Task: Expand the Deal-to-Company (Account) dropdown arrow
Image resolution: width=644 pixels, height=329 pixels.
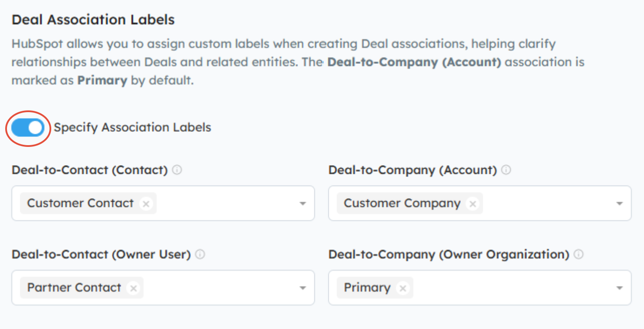Action: pos(620,203)
